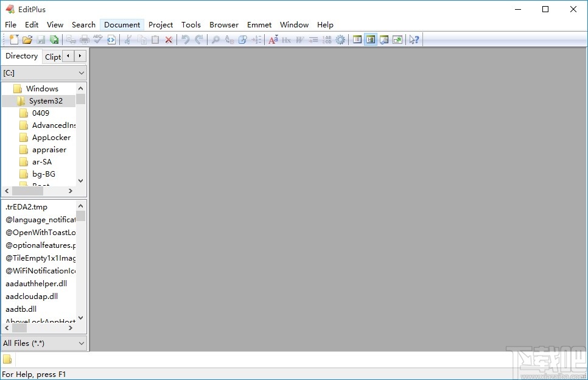
Task: Select the aadtb.dll file
Action: pyautogui.click(x=21, y=309)
